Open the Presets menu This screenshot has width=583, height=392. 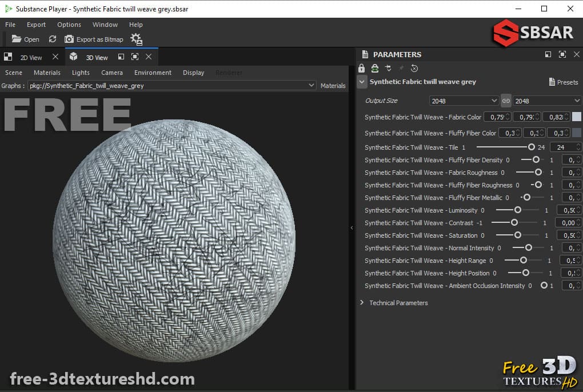564,82
